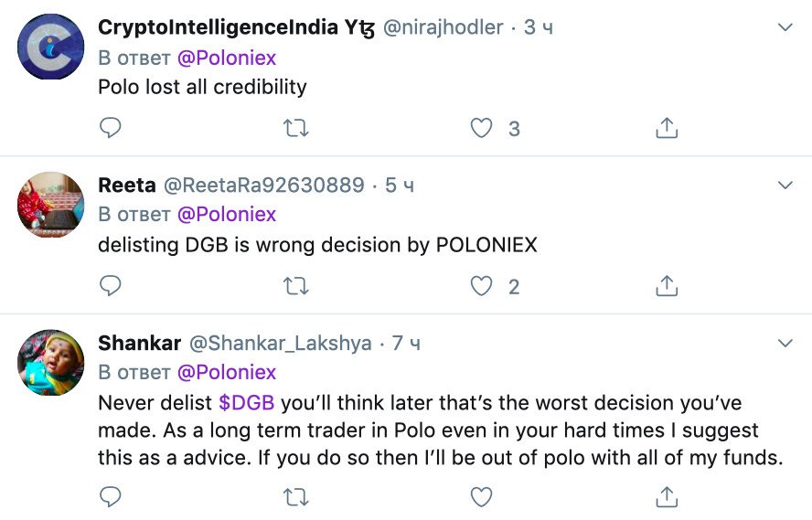
Task: Open Reeta's profile by display name
Action: click(x=126, y=186)
